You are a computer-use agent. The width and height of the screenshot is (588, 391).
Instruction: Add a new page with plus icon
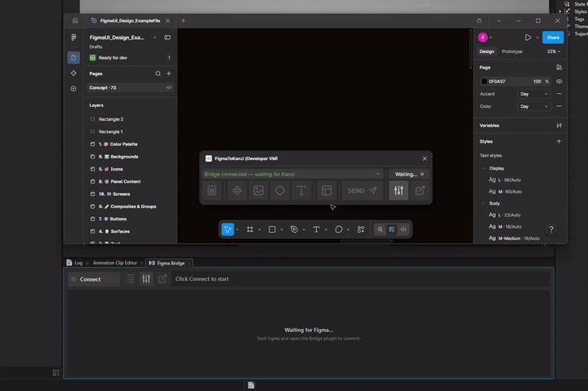coord(169,73)
